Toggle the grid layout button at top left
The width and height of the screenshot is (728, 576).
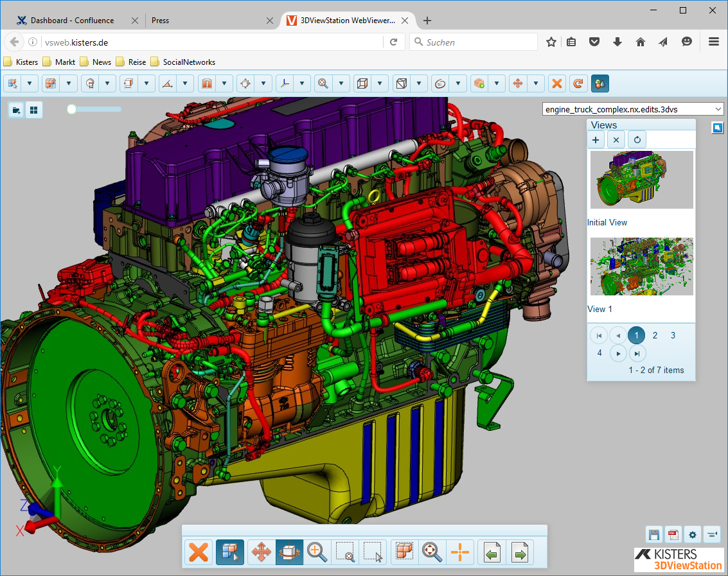tap(33, 110)
